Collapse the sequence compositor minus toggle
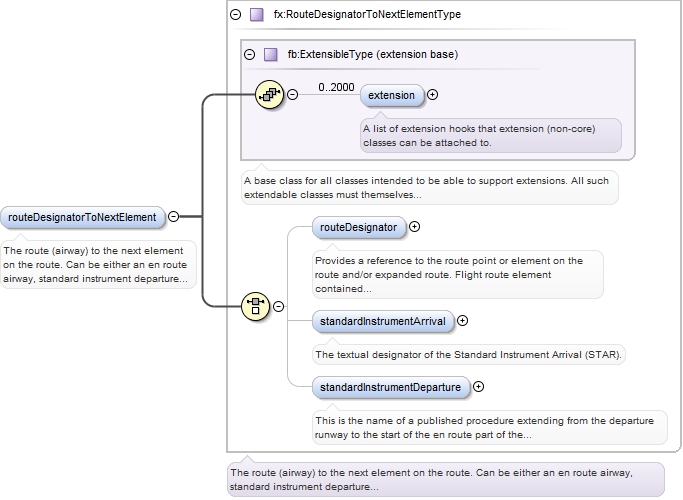The height and width of the screenshot is (500, 683). [292, 95]
